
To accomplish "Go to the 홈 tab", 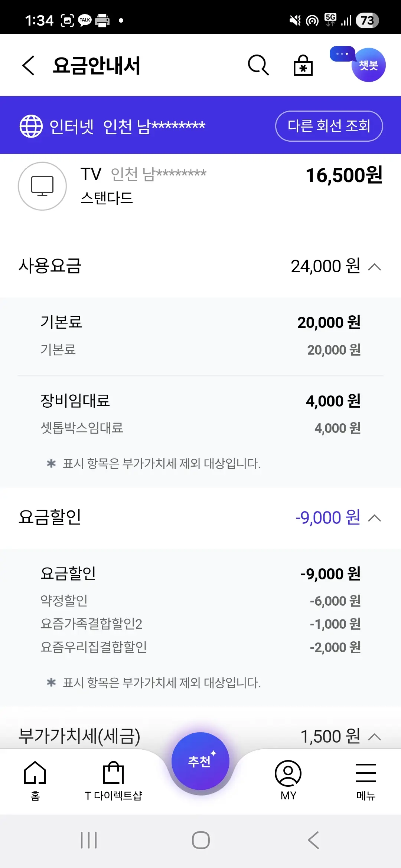I will point(35,780).
